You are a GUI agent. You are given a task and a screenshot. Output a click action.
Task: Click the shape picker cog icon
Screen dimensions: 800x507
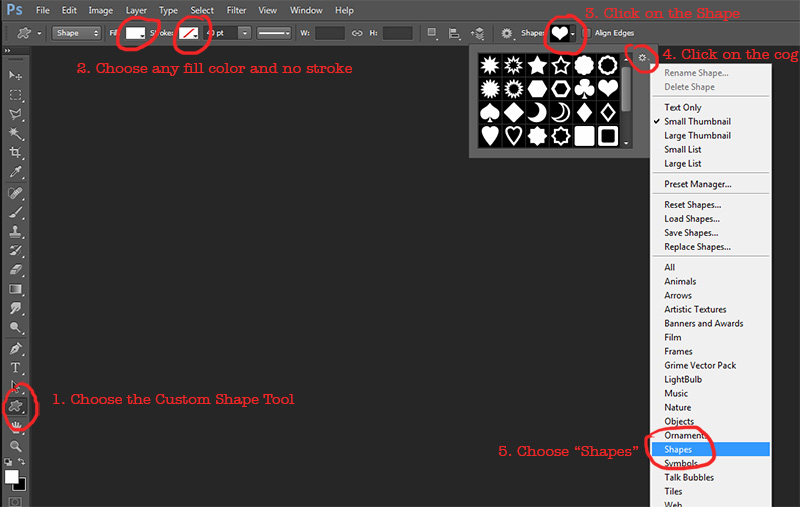click(x=642, y=58)
